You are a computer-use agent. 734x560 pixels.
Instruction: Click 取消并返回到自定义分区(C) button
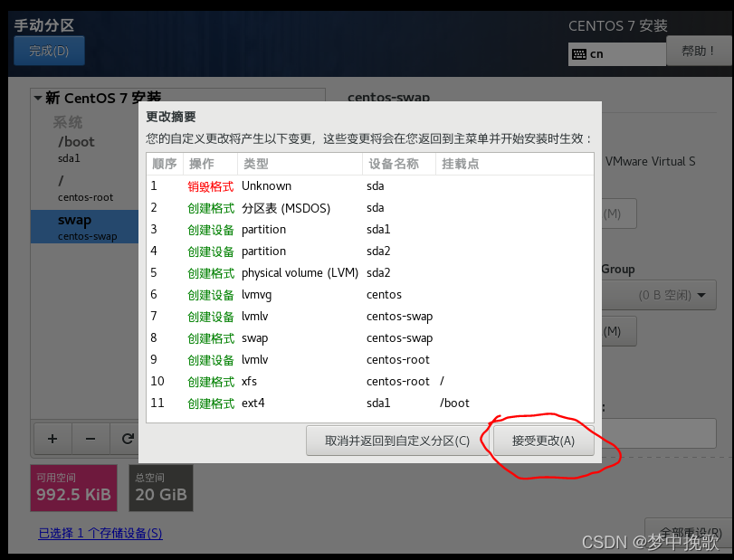[397, 441]
